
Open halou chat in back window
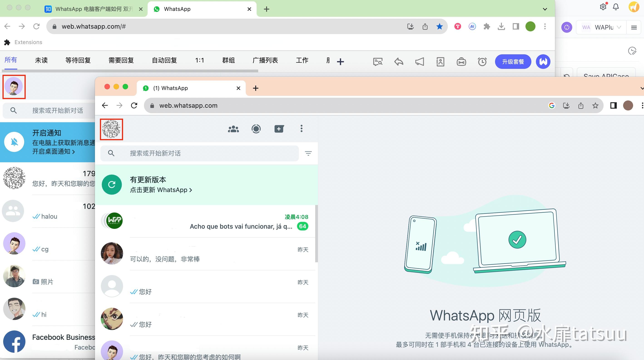tap(47, 211)
